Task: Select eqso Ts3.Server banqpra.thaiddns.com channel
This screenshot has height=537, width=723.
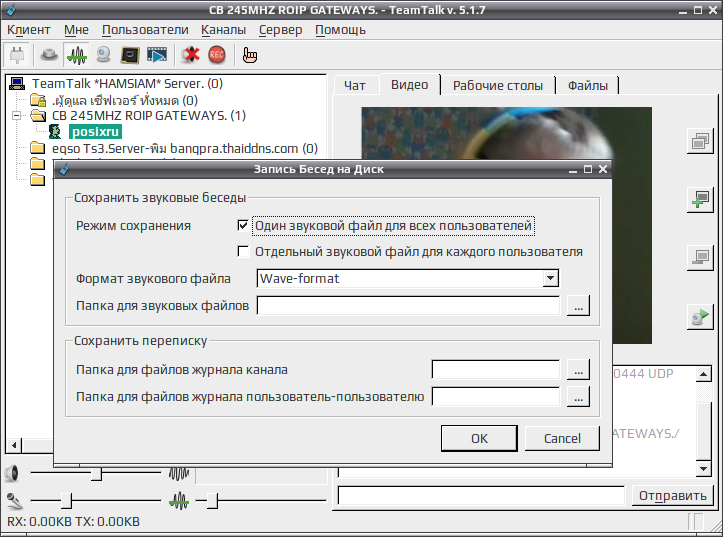Action: [x=185, y=148]
